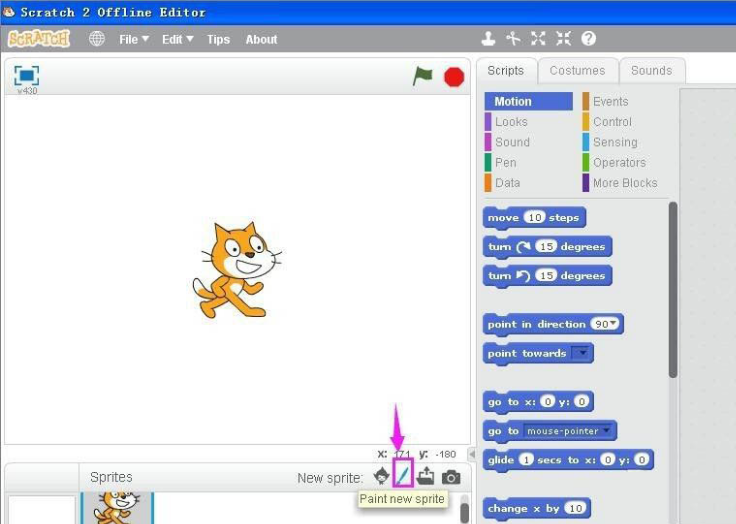The width and height of the screenshot is (736, 524).
Task: Click the Paint new sprite brush icon
Action: click(403, 476)
